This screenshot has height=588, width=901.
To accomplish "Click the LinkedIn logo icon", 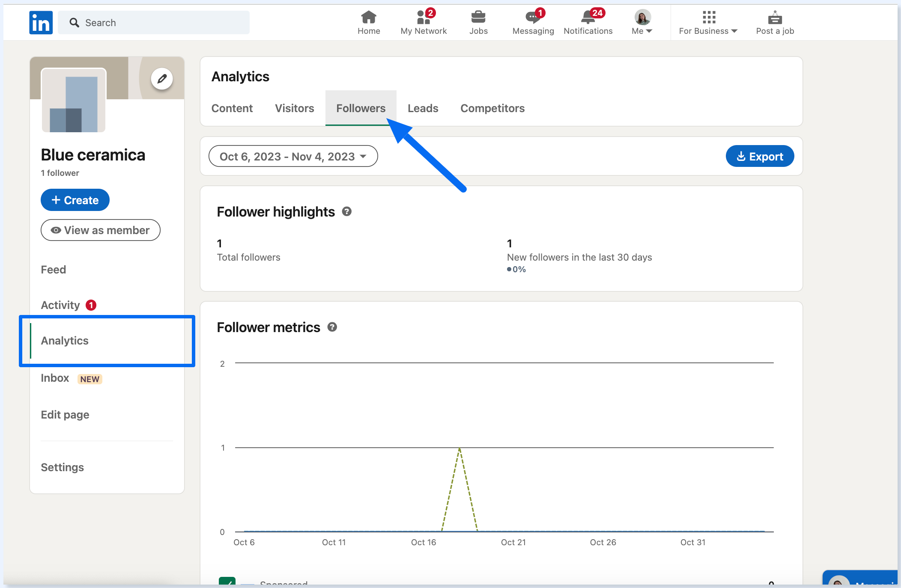I will [x=41, y=22].
